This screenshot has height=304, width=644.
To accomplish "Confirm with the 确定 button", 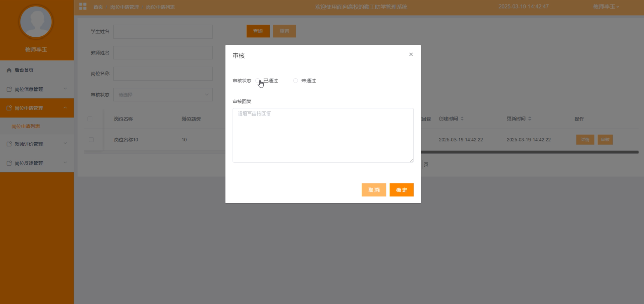I will (x=402, y=190).
